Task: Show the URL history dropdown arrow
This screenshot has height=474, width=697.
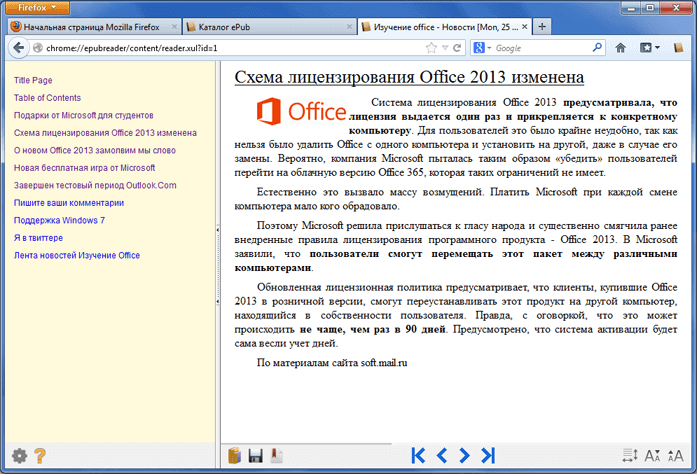Action: [x=445, y=48]
